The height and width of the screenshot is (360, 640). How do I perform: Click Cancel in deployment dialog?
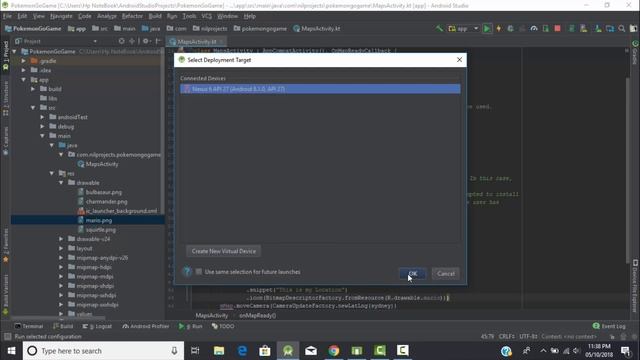pos(446,274)
